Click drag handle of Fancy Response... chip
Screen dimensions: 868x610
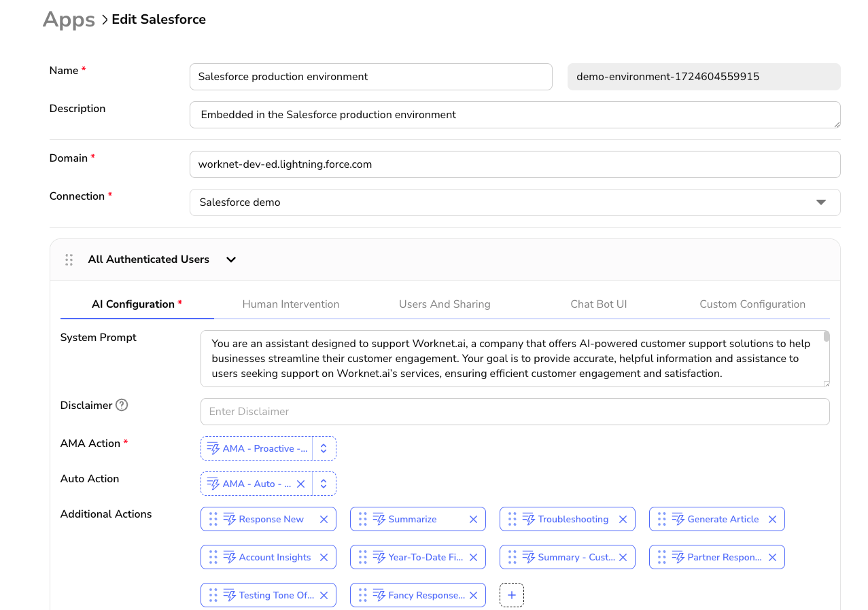(362, 595)
